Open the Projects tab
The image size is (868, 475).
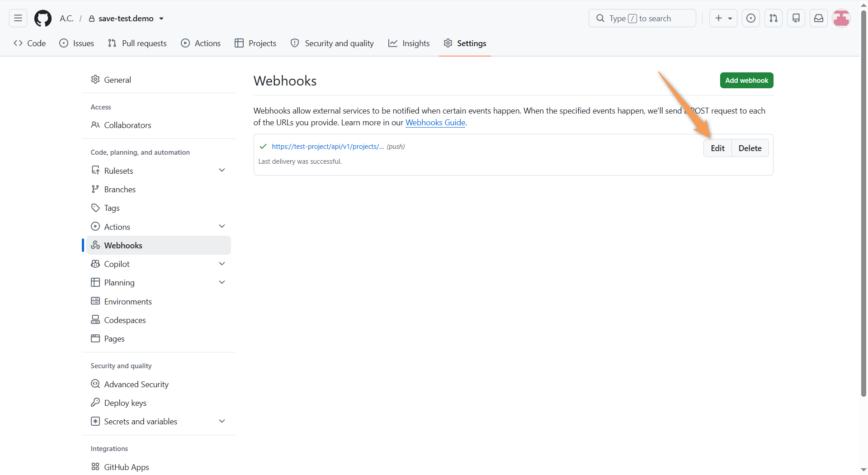tap(255, 43)
